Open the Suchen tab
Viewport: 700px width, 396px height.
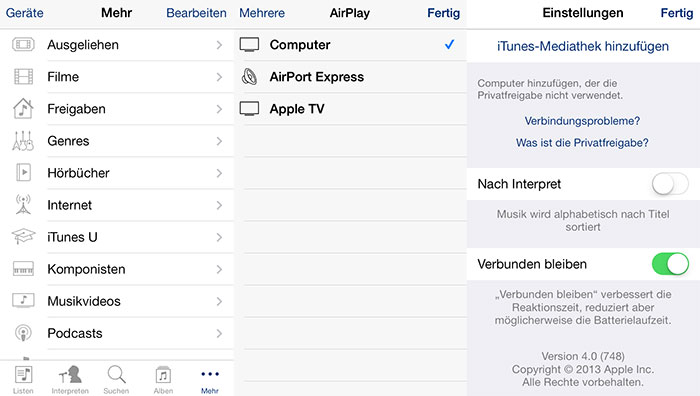click(116, 380)
